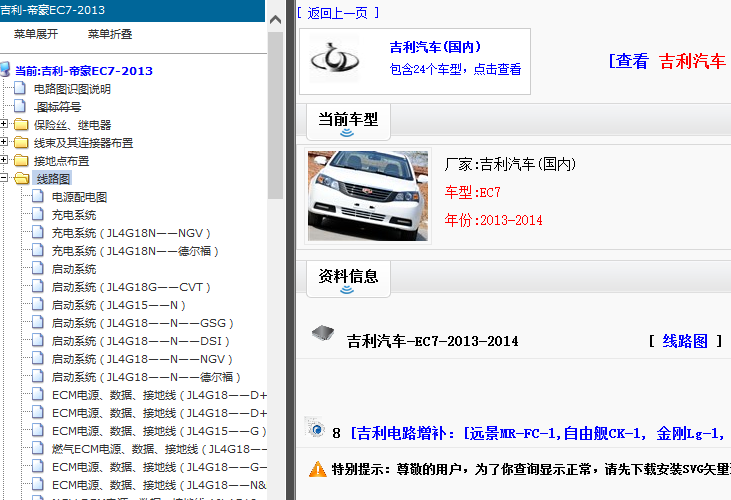Viewport: 731px width, 500px height.
Task: Open 启动系统 (JL4G18——N——德尔福)
Action: pos(146,377)
